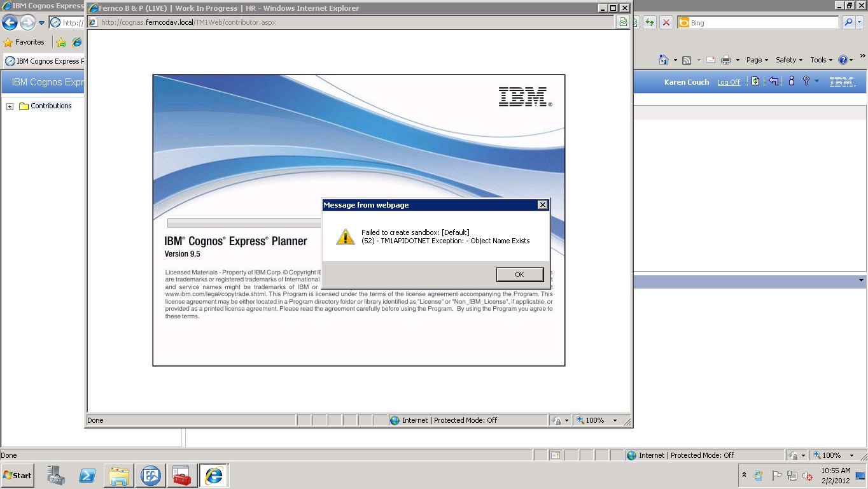Click 100% zoom button in main status bar
Image resolution: width=868 pixels, height=489 pixels.
(x=827, y=455)
